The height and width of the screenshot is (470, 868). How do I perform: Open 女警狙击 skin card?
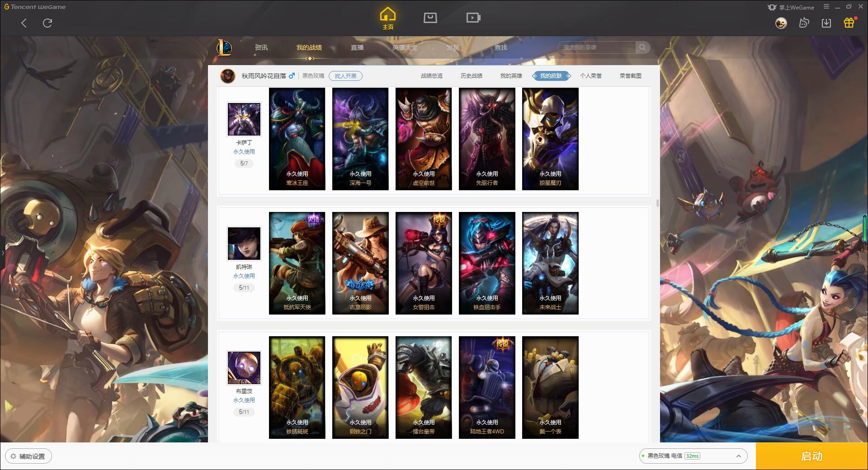(x=424, y=263)
